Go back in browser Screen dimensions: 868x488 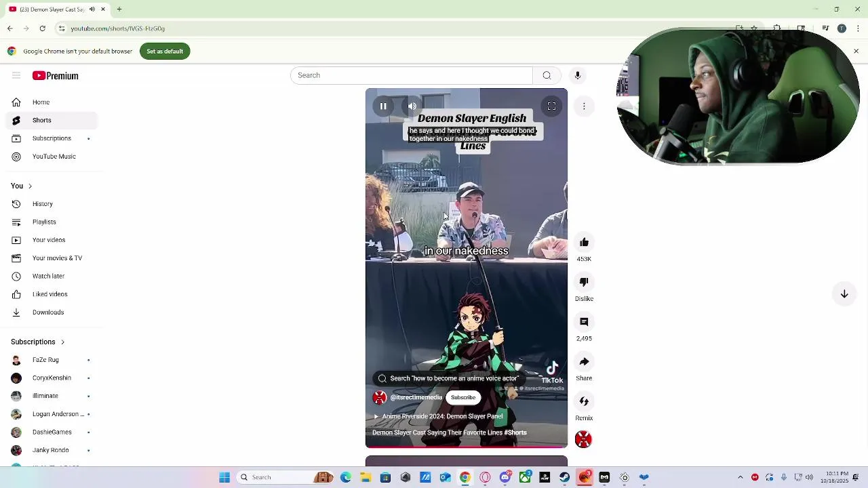(10, 28)
